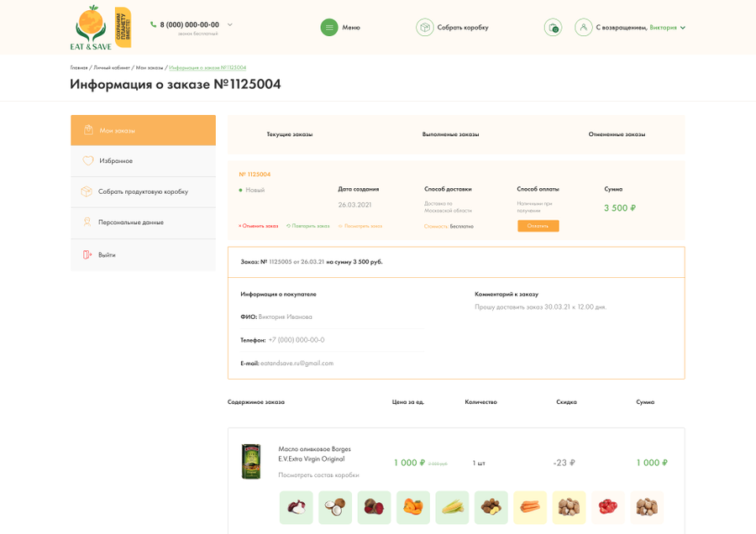Viewport: 756px width, 534px height.
Task: Click the shopping bag icon in Мои заказы
Action: (88, 129)
